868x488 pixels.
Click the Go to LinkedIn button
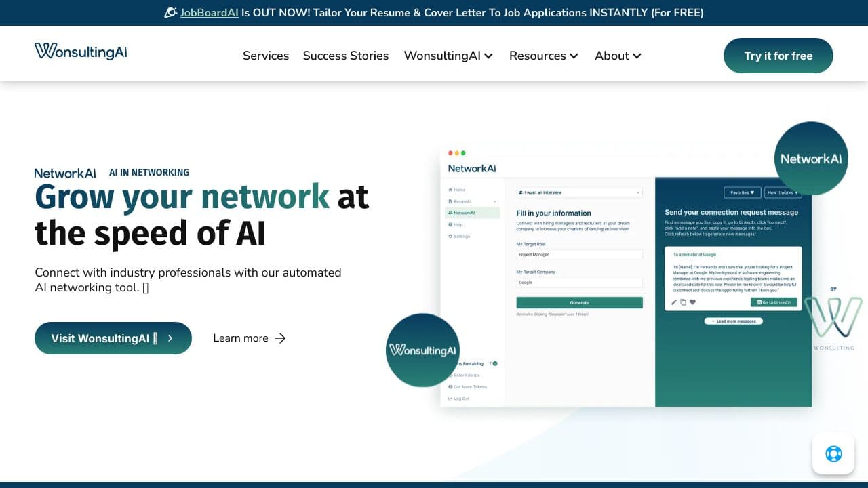coord(773,302)
